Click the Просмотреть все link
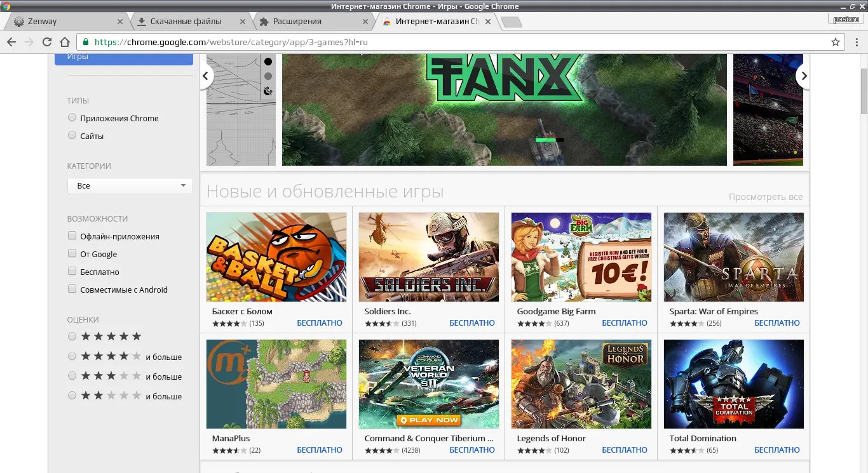The height and width of the screenshot is (473, 868). coord(766,197)
